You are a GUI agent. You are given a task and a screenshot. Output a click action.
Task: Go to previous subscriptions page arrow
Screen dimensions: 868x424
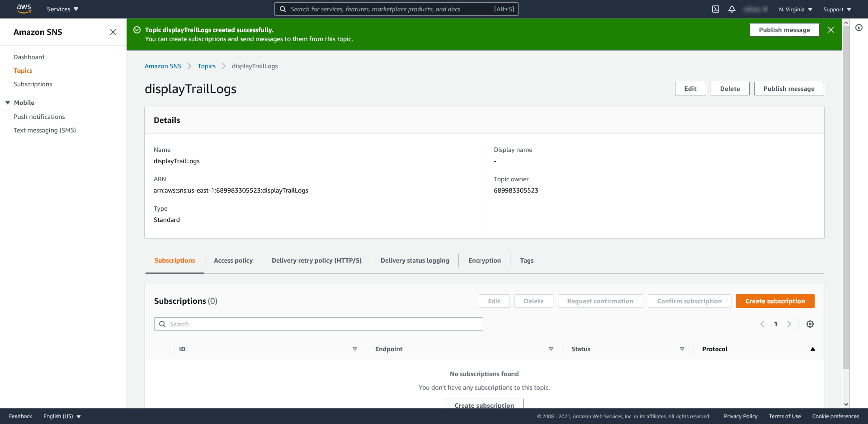[x=763, y=324]
